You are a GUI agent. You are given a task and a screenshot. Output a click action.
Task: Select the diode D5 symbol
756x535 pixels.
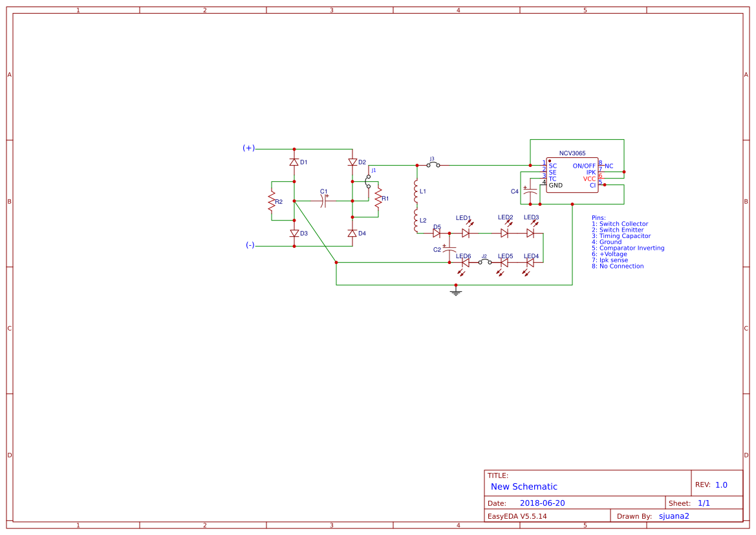[437, 233]
